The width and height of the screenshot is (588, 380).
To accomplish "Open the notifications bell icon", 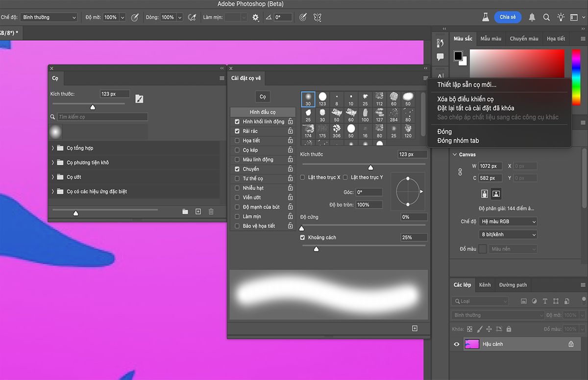I will (x=532, y=17).
